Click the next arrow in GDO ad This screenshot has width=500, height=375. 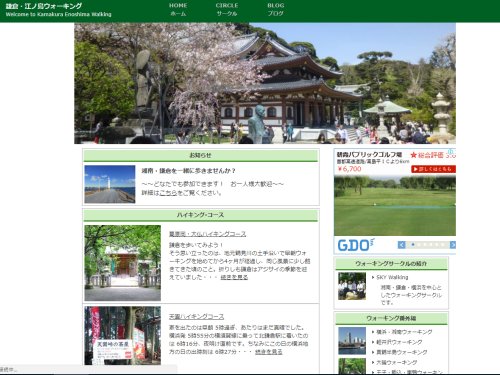pos(453,245)
